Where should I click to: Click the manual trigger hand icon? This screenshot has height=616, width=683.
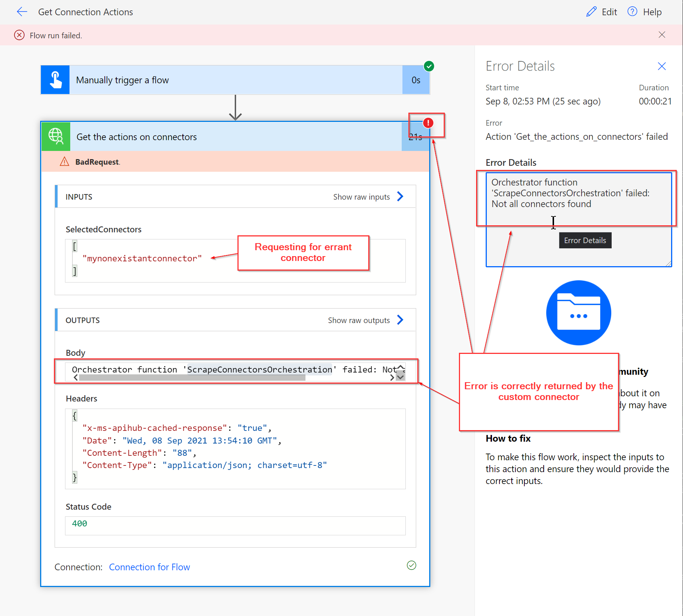point(55,80)
